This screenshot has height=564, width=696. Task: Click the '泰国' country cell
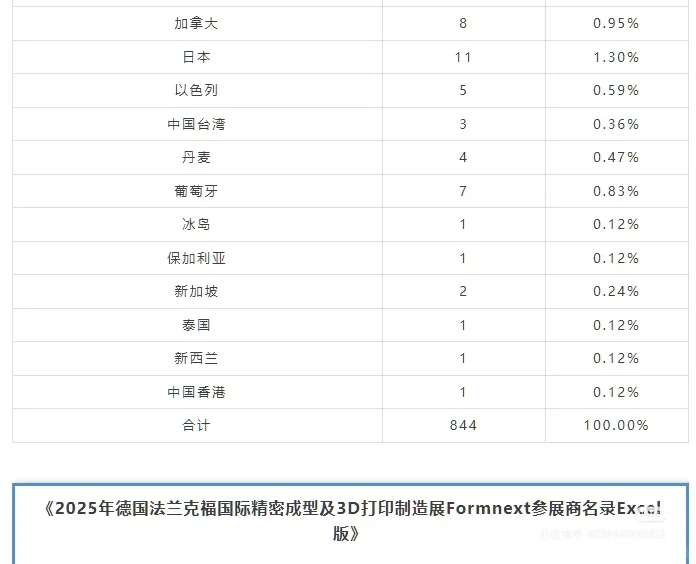tap(196, 325)
